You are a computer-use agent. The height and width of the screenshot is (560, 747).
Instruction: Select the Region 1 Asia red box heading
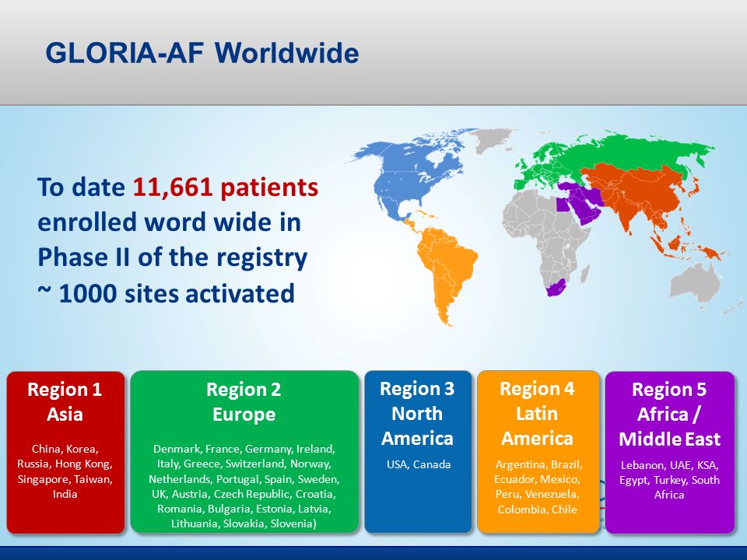65,402
